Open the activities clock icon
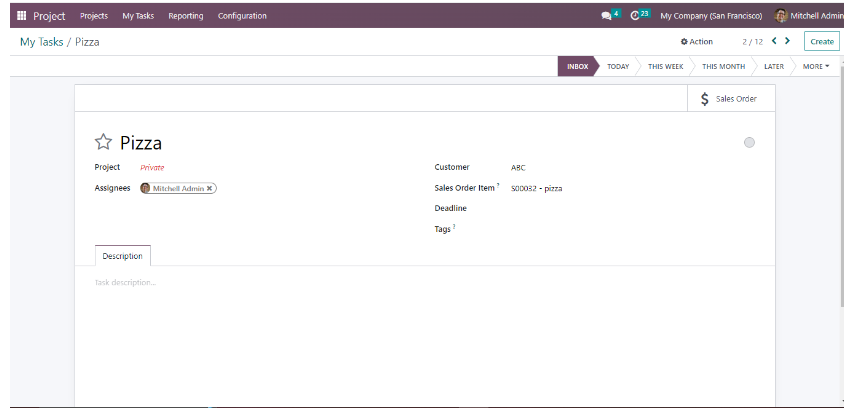The image size is (844, 408). click(x=635, y=16)
